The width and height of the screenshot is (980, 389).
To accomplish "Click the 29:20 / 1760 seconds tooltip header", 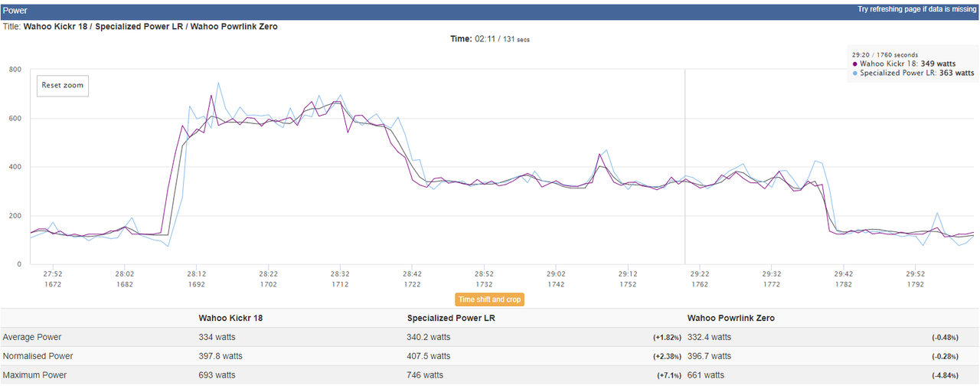I will [884, 55].
